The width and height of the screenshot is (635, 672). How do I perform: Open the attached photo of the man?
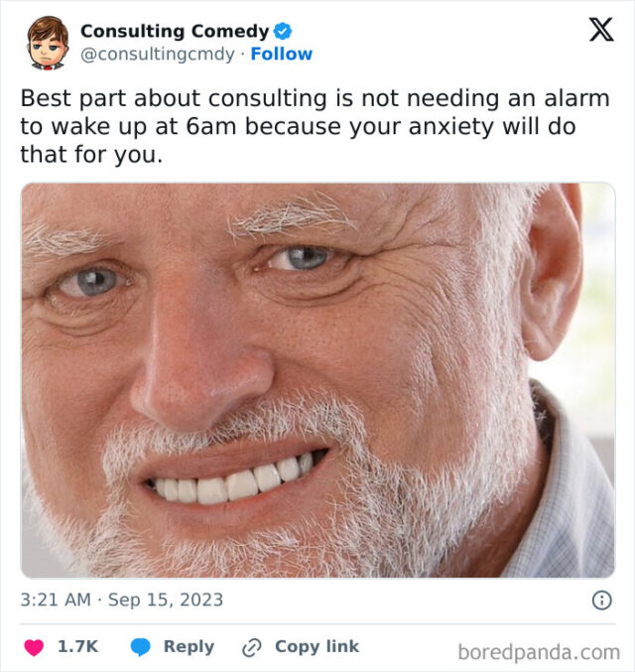pos(317,379)
